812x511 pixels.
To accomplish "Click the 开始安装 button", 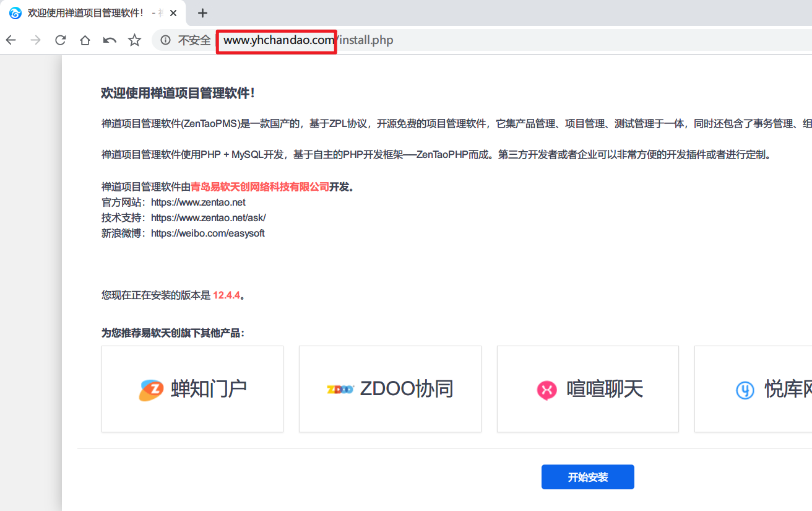I will 588,477.
